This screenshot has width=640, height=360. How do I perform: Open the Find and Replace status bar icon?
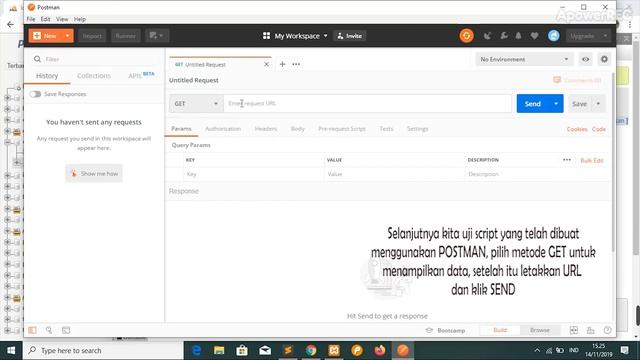pos(49,330)
